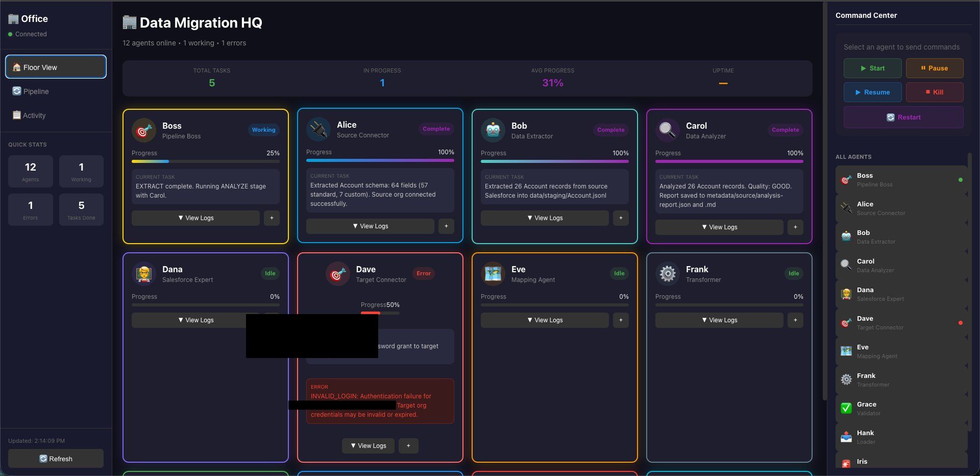Expand View Logs on Eve card
The height and width of the screenshot is (476, 980).
[x=545, y=320]
